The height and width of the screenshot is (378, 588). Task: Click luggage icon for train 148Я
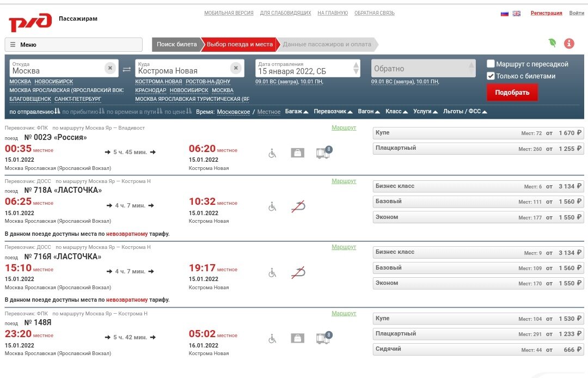coord(297,338)
